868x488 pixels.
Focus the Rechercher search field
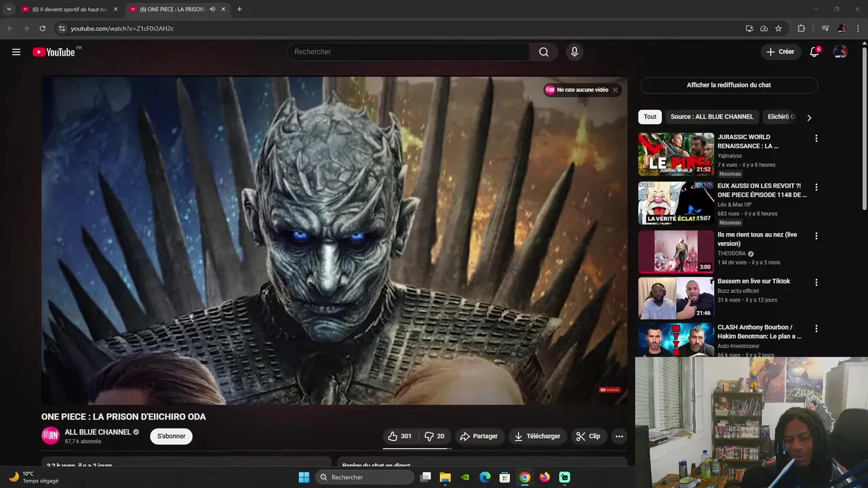point(410,52)
